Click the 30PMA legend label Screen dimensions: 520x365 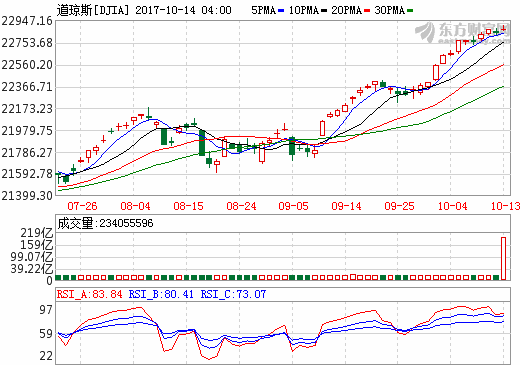[x=389, y=10]
